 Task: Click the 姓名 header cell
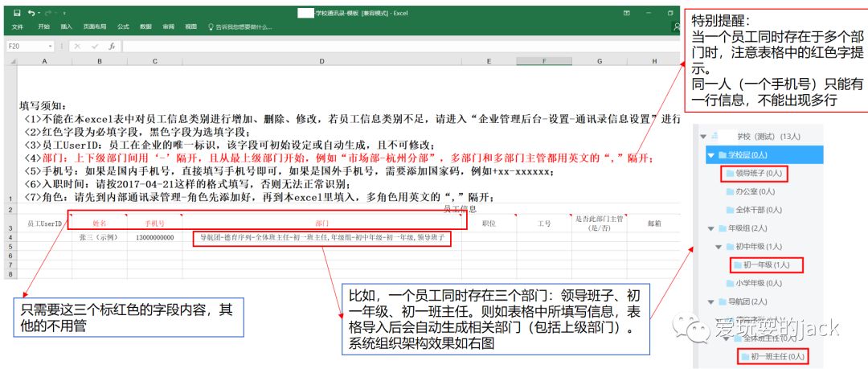[100, 223]
